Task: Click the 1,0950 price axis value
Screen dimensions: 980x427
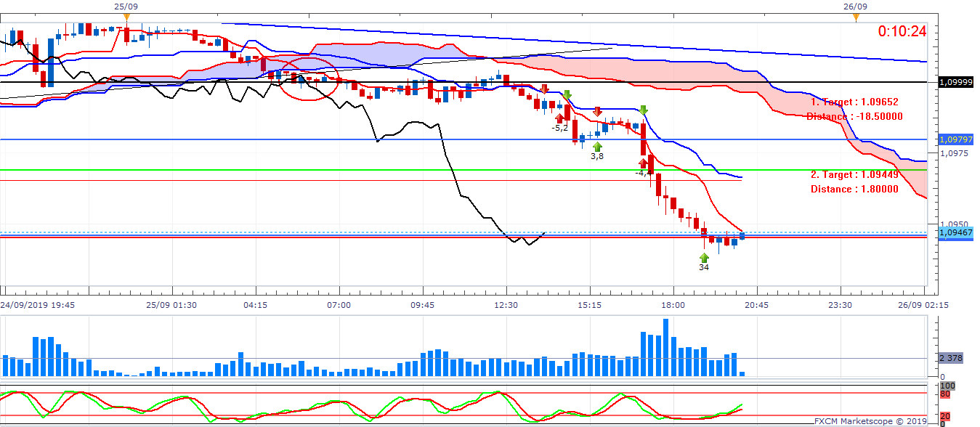Action: 952,224
